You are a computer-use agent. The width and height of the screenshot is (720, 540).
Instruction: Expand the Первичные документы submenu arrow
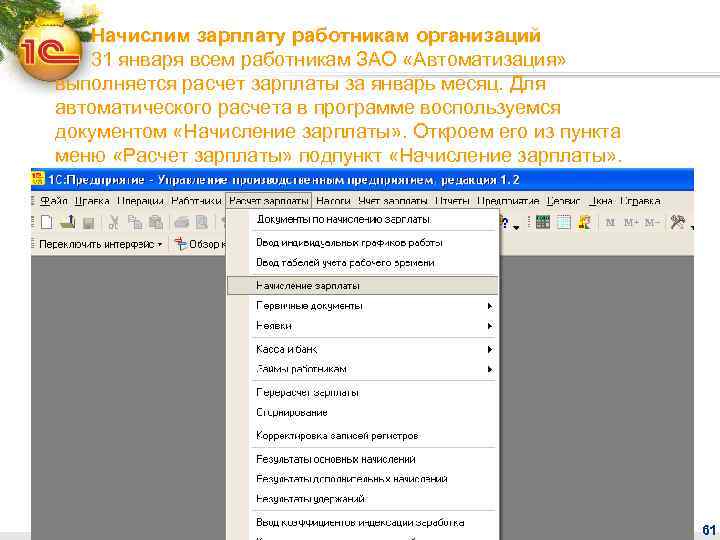(489, 306)
